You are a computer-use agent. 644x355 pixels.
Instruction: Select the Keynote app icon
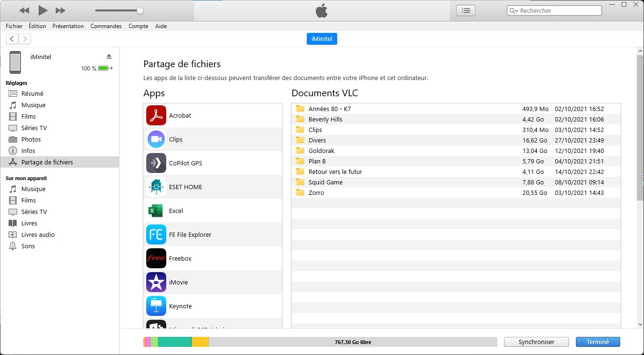(x=156, y=306)
